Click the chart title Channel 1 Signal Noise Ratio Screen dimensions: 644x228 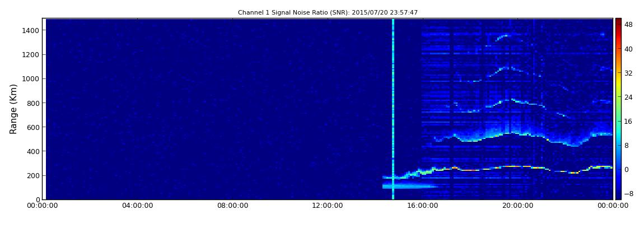[328, 13]
